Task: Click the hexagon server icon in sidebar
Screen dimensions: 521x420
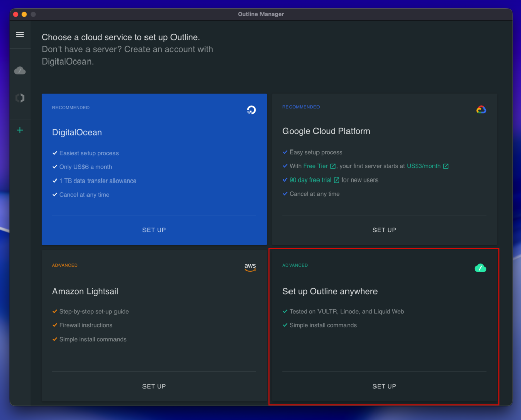Action: tap(20, 98)
